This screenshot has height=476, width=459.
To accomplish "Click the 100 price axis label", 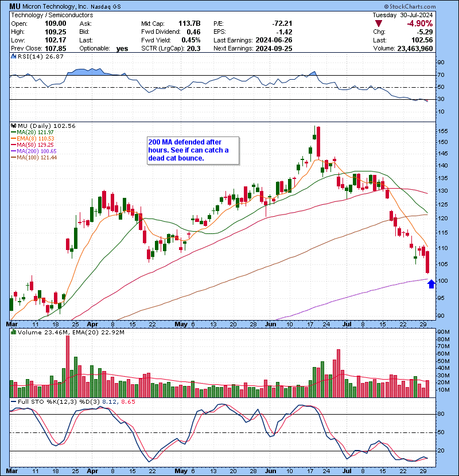I will [x=442, y=281].
